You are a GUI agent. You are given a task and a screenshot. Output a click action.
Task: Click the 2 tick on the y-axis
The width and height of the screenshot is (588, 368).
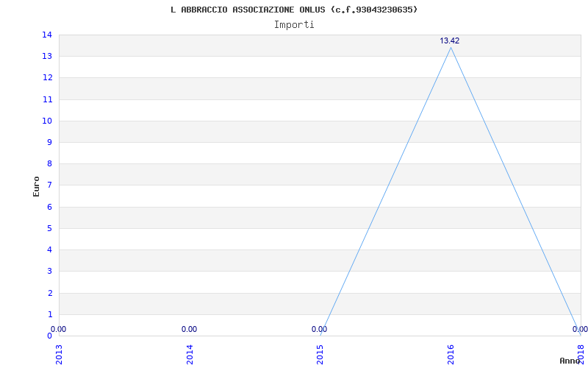point(50,293)
